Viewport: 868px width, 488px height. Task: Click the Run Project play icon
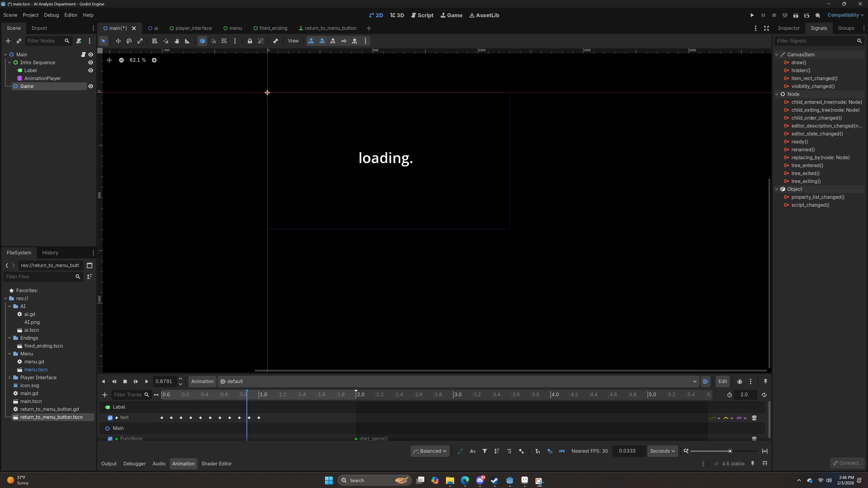(752, 15)
